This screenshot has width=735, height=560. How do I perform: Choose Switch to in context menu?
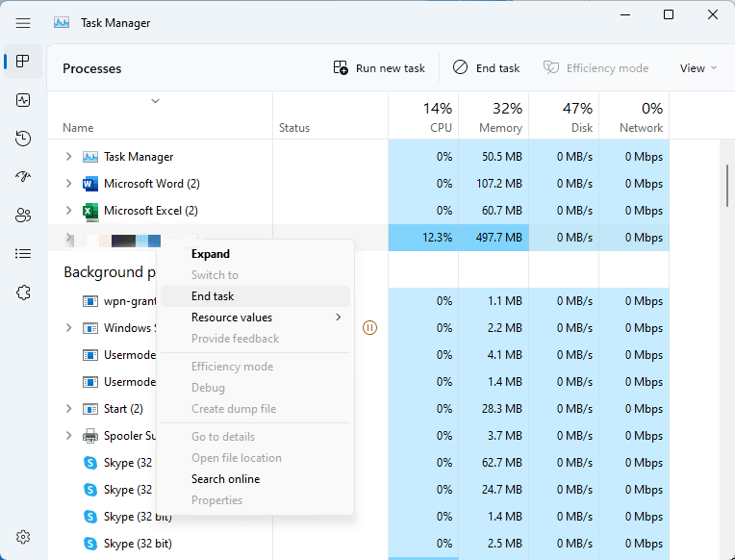click(x=256, y=275)
